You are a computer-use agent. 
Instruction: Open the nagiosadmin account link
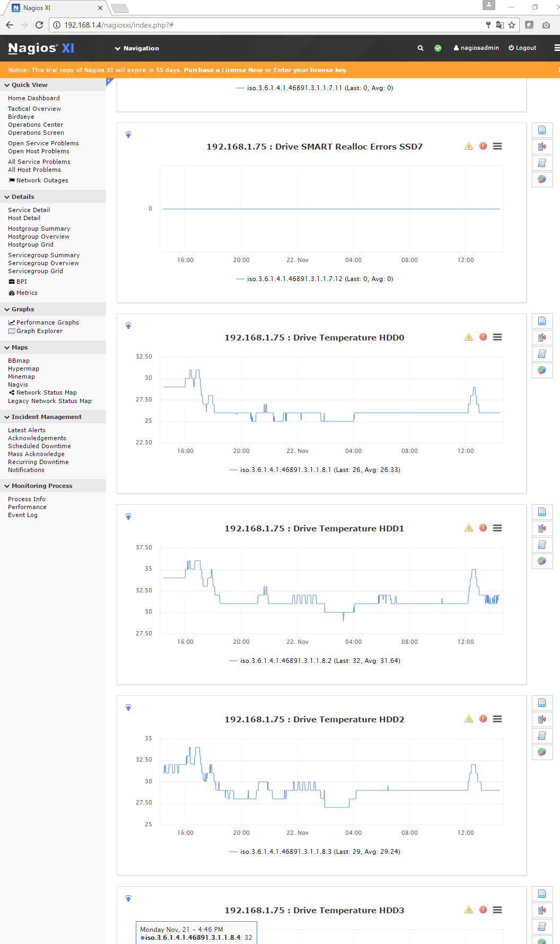click(476, 48)
